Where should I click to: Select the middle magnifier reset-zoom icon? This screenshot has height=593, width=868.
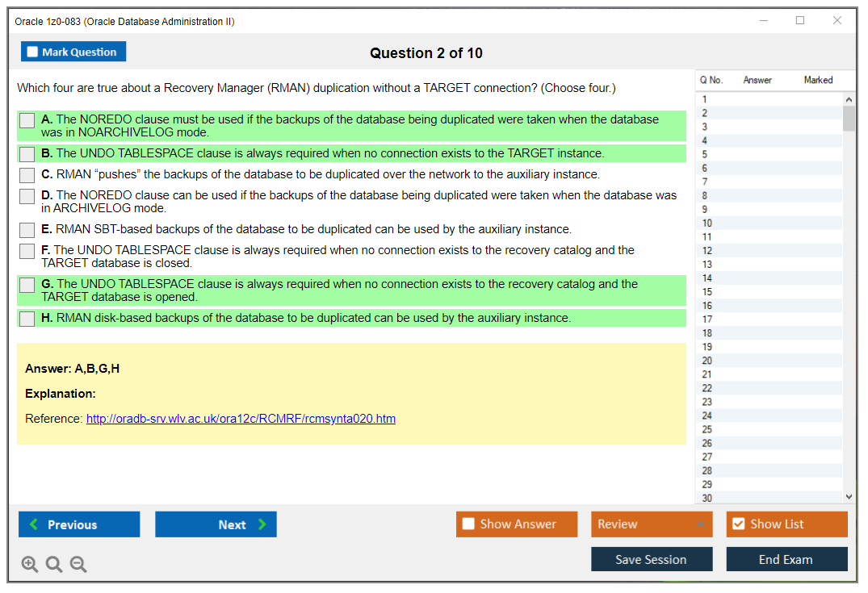(x=54, y=564)
